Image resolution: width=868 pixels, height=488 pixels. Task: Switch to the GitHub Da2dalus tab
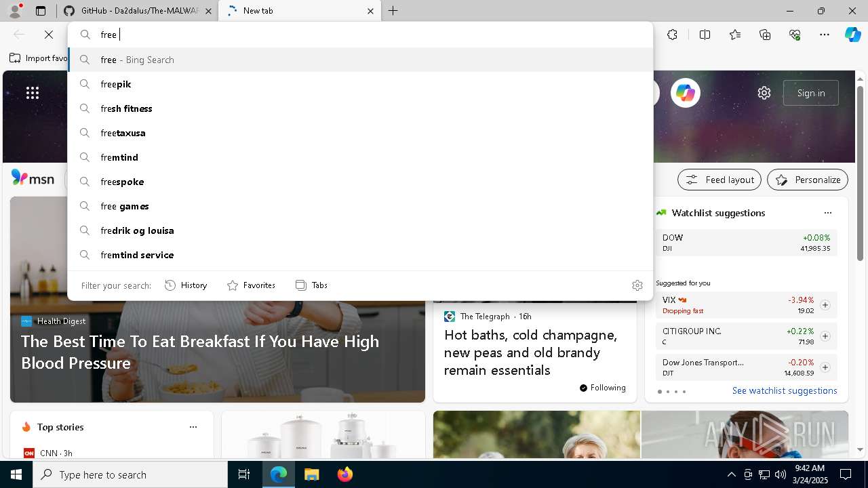(x=139, y=11)
